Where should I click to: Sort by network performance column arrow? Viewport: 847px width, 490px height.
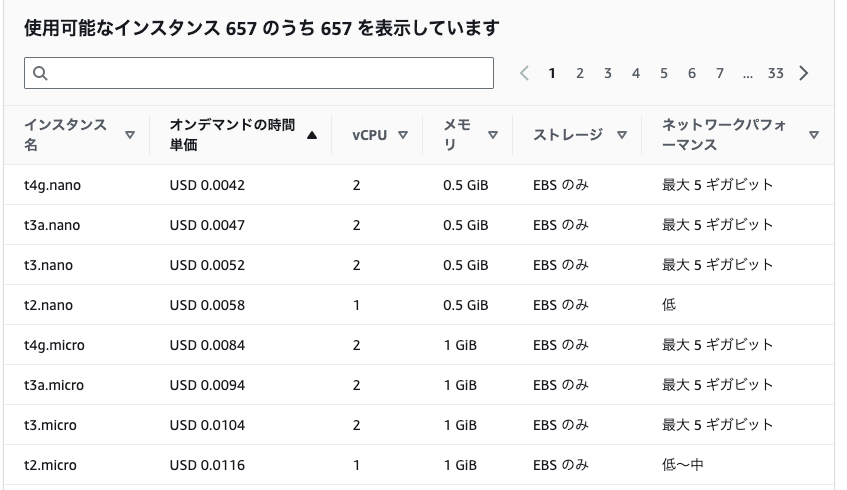pos(814,135)
